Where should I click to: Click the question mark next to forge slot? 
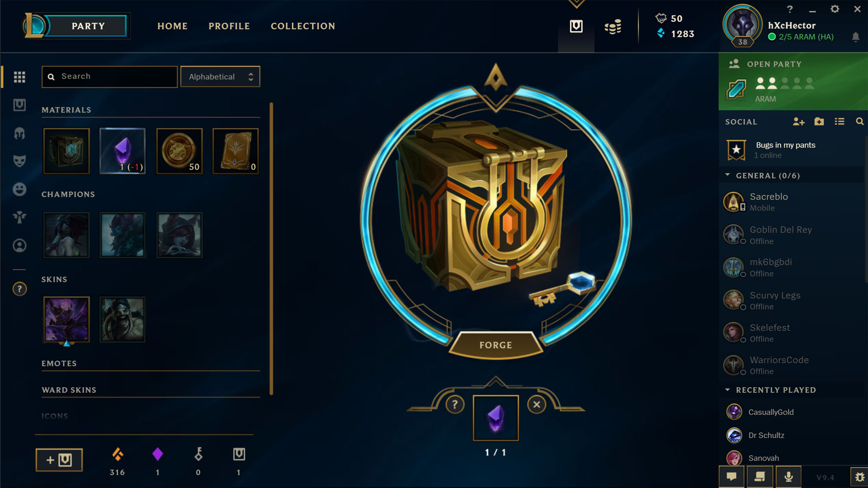[x=455, y=405]
